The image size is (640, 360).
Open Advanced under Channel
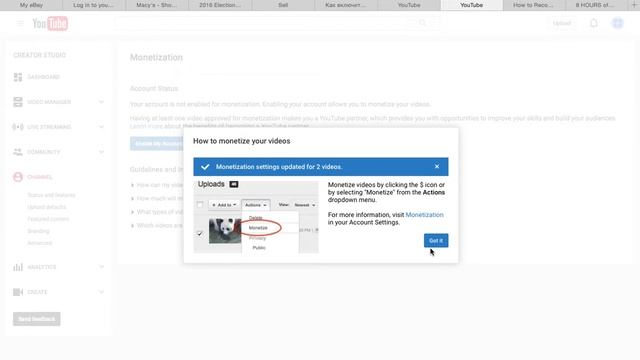(40, 243)
